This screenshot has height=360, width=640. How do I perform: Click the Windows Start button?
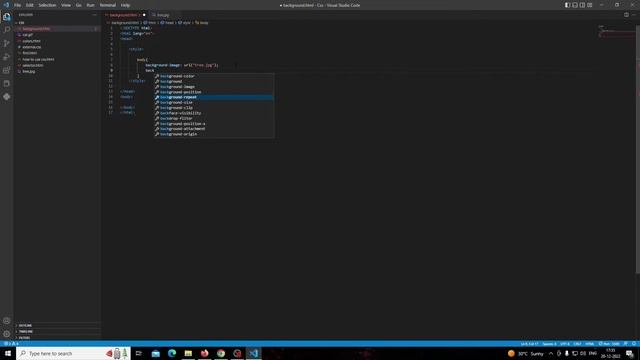point(8,353)
